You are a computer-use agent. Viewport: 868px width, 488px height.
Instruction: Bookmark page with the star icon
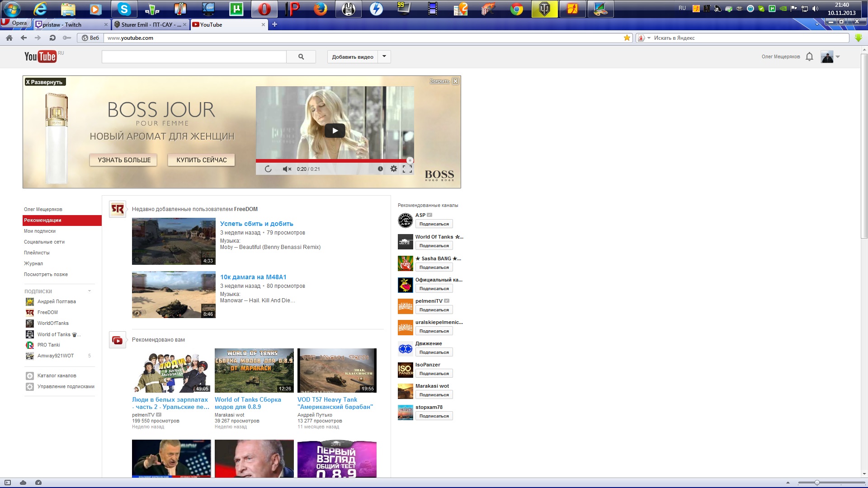click(627, 38)
